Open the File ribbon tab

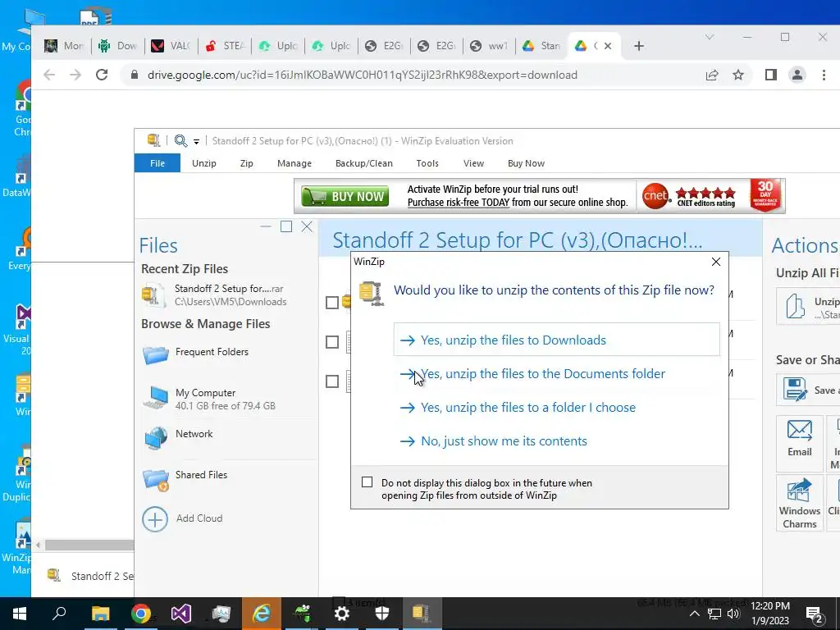coord(157,163)
